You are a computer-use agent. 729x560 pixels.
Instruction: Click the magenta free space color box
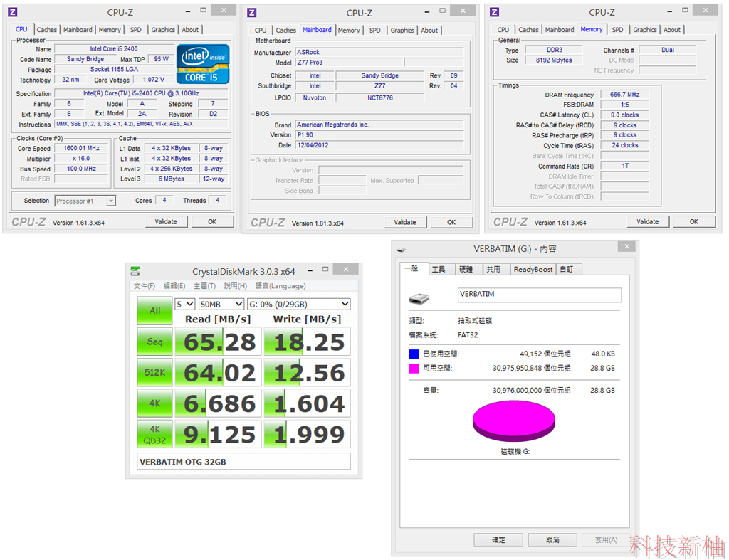414,368
